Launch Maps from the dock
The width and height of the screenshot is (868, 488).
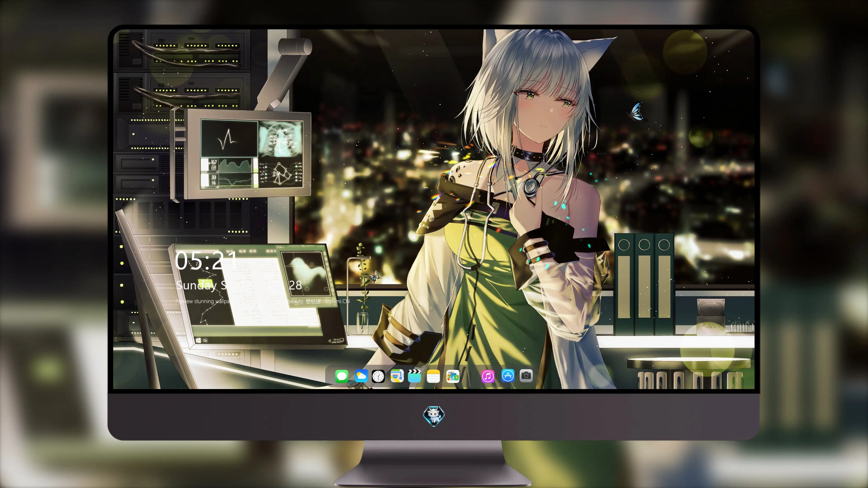pos(397,376)
